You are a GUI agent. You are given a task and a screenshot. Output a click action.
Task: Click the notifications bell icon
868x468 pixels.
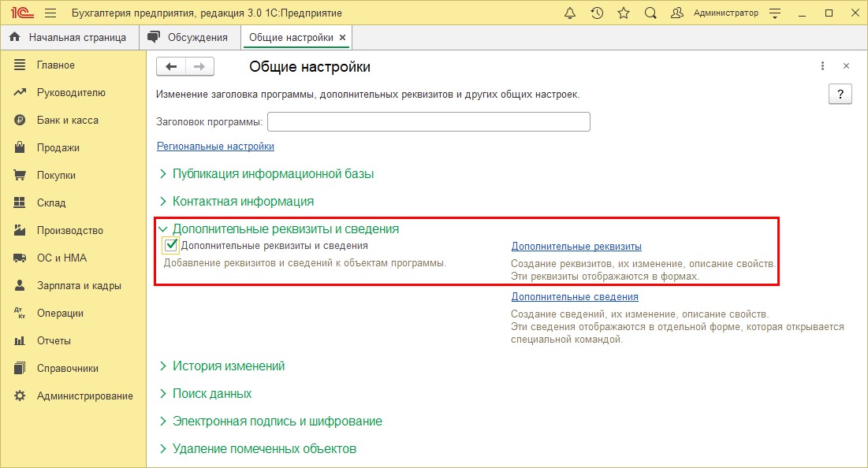(x=570, y=13)
